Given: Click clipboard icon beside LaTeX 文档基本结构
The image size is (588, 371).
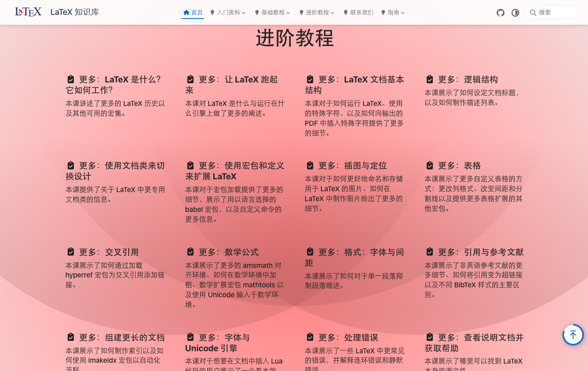Looking at the screenshot, I should (310, 79).
